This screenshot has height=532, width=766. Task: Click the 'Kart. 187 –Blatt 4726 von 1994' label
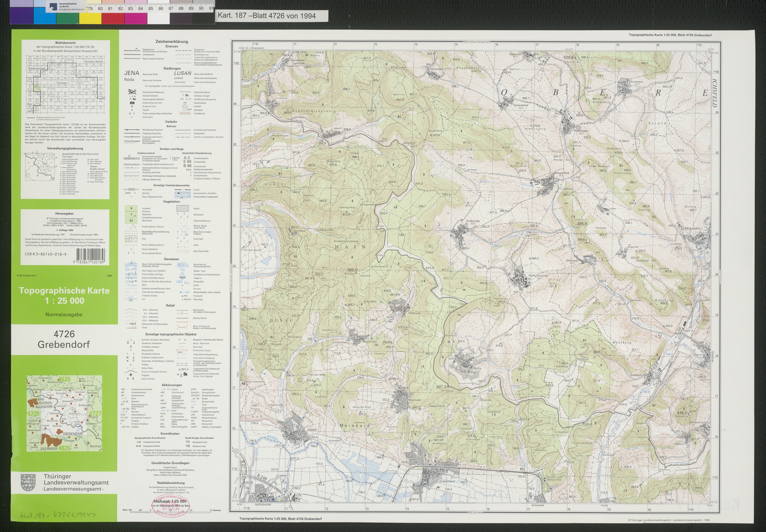pos(266,15)
